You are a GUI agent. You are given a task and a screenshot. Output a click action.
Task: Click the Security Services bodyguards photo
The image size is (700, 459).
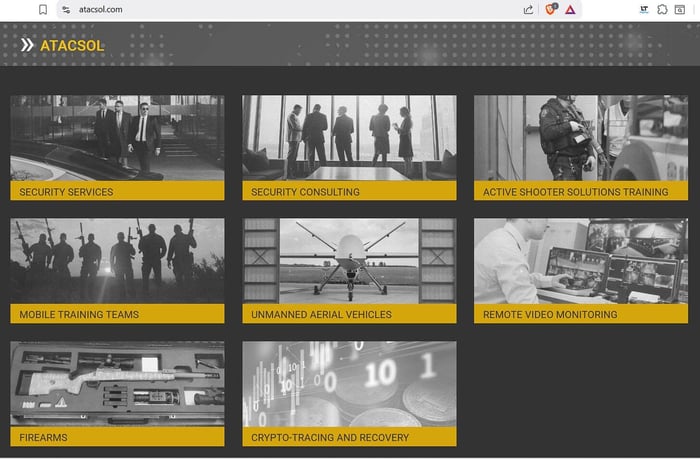tap(117, 137)
